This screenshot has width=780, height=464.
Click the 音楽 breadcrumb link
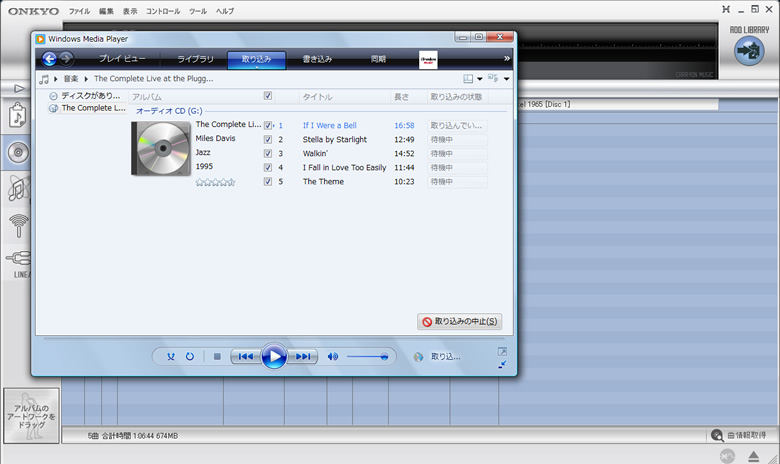click(71, 79)
